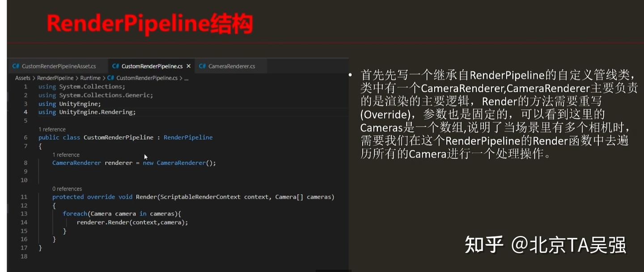This screenshot has width=644, height=272.
Task: Click line number 11 in the gutter
Action: tap(24, 197)
